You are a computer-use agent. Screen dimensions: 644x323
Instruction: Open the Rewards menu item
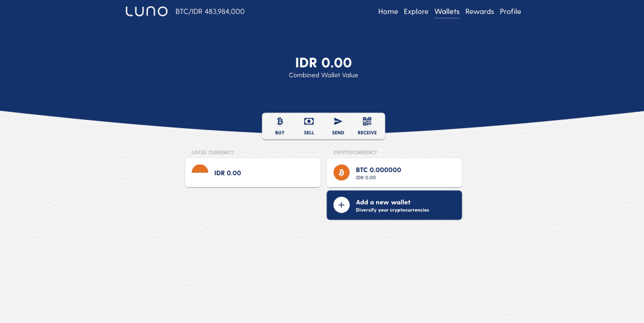click(480, 11)
